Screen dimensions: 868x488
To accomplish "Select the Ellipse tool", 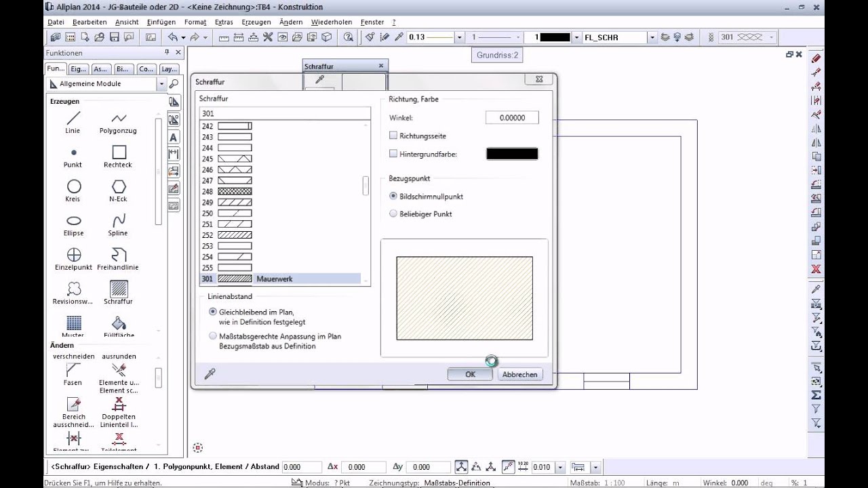I will [x=73, y=225].
